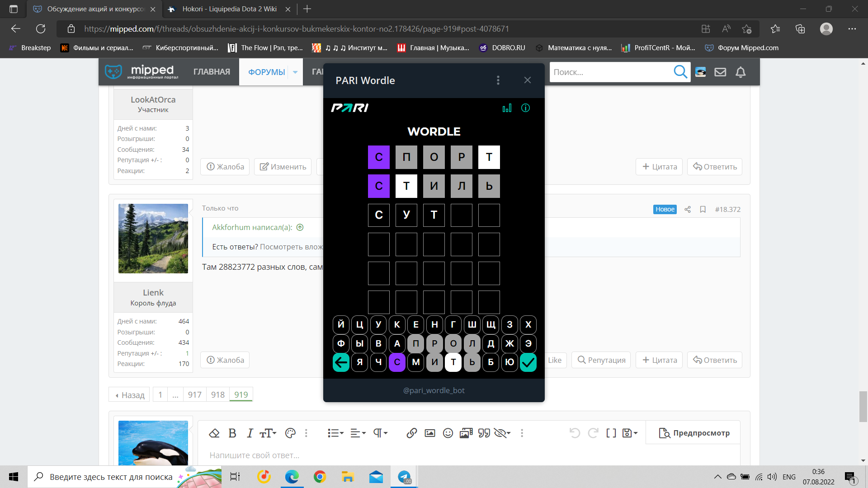Quote Lienk's post with Цитата

point(660,360)
